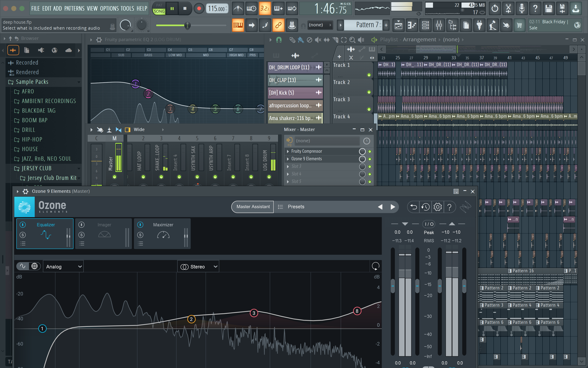Screen dimensions: 588x368
Task: Click the Undo history icon in Ozone
Action: pos(425,207)
